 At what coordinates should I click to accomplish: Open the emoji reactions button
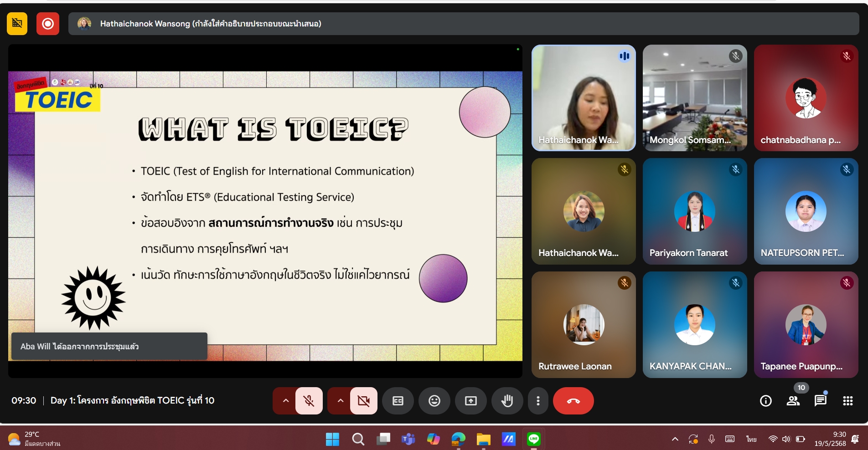(434, 401)
